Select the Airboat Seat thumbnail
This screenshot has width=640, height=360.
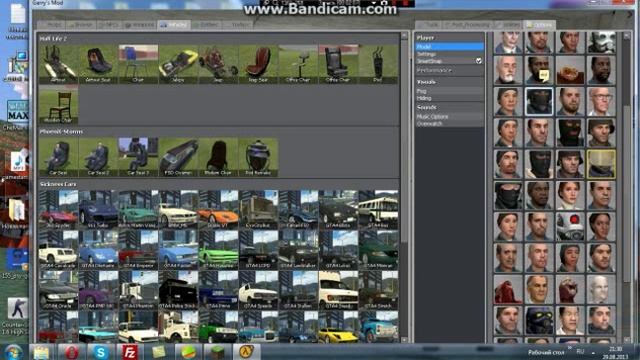(x=98, y=64)
